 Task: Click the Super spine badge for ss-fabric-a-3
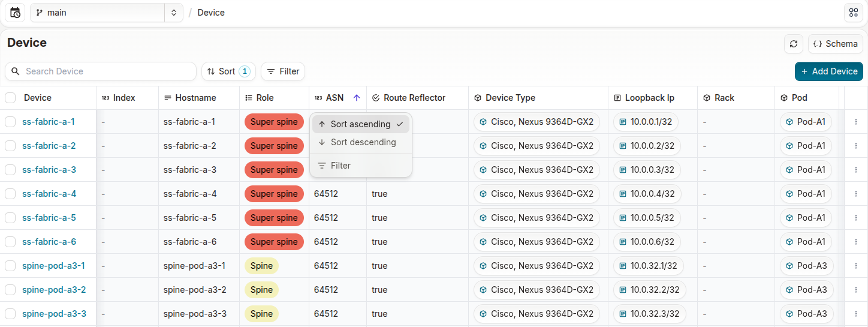click(x=274, y=170)
